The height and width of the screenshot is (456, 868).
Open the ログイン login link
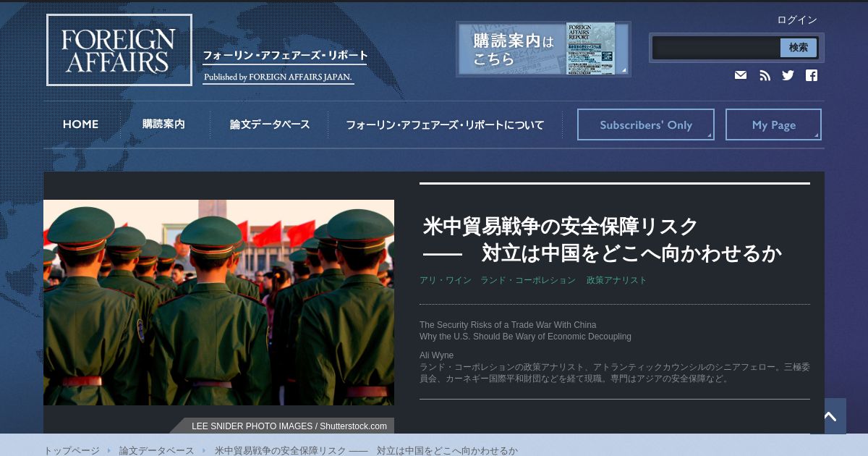[x=797, y=20]
